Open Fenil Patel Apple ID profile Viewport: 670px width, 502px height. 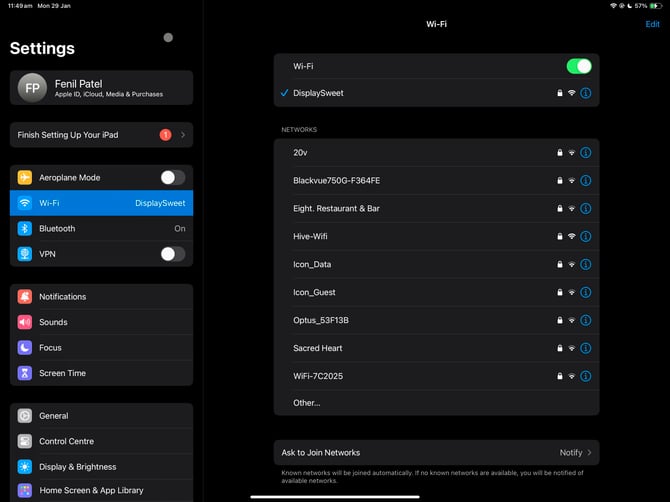pyautogui.click(x=101, y=88)
